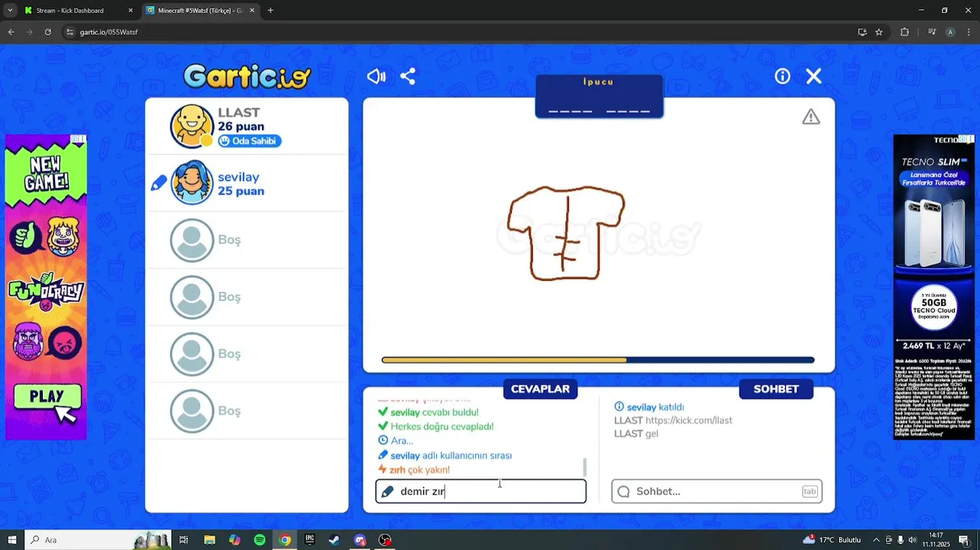The height and width of the screenshot is (550, 980).
Task: Open Steam from the taskbar
Action: [x=335, y=540]
